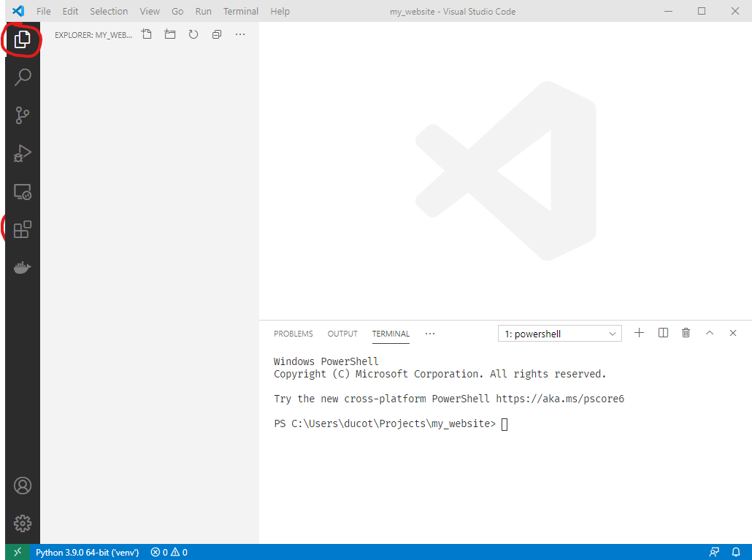Open the '1: powershell' terminal dropdown
This screenshot has width=752, height=560.
(x=559, y=333)
